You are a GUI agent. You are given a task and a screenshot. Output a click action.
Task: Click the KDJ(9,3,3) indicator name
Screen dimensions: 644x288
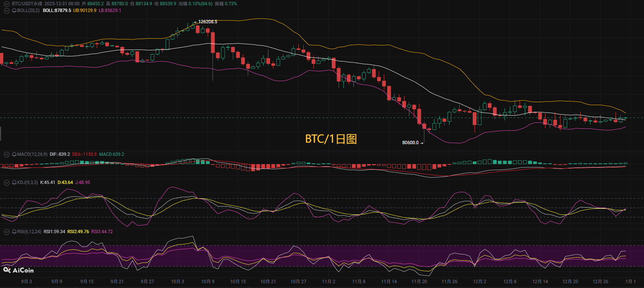tap(27, 182)
